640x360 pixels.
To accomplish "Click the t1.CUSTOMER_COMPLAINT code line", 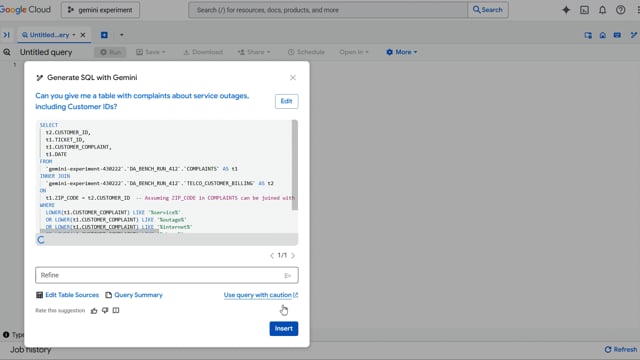I will click(78, 147).
